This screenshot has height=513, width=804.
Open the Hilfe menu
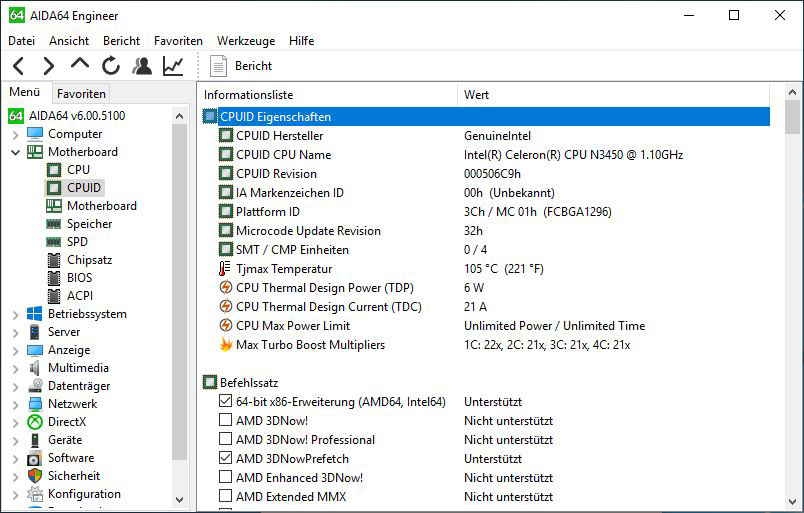[302, 41]
